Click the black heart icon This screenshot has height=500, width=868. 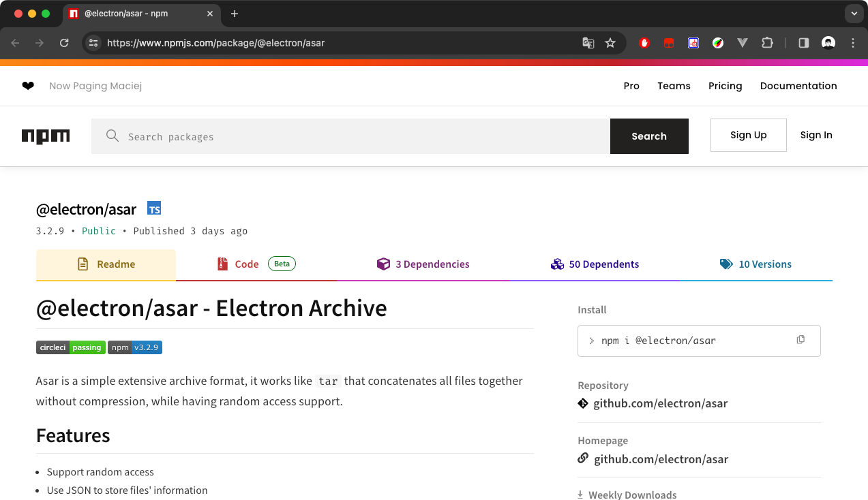pyautogui.click(x=28, y=86)
